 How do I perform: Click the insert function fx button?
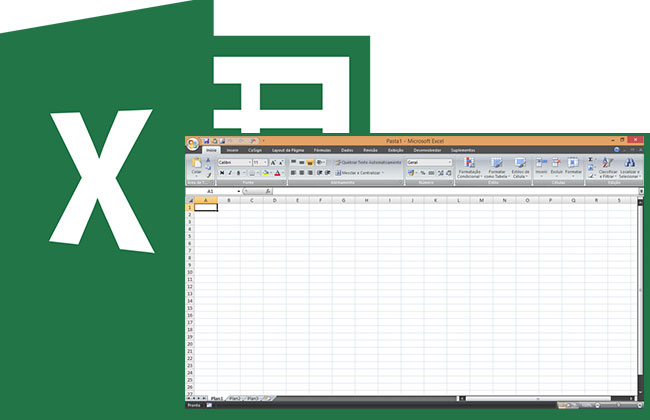coord(268,191)
